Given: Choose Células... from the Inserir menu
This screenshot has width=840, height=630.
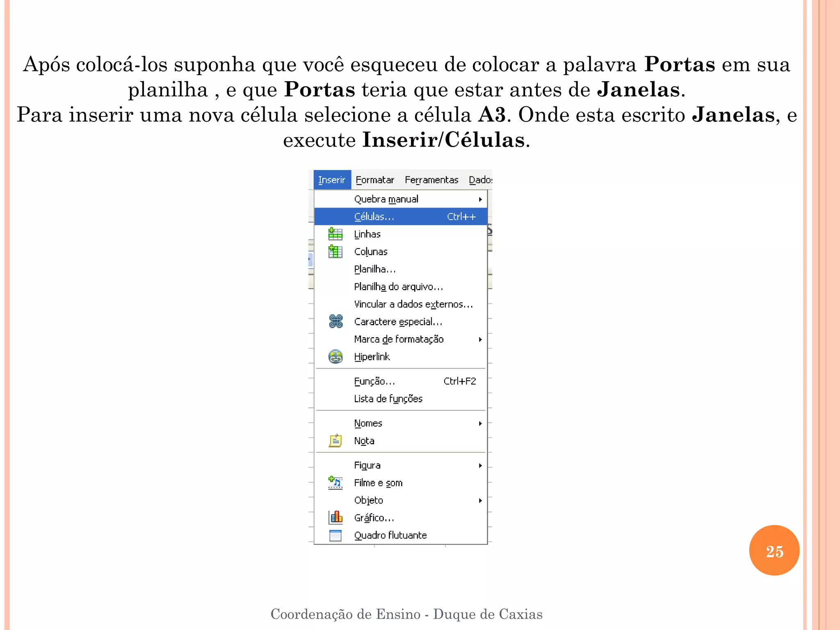Looking at the screenshot, I should 401,217.
